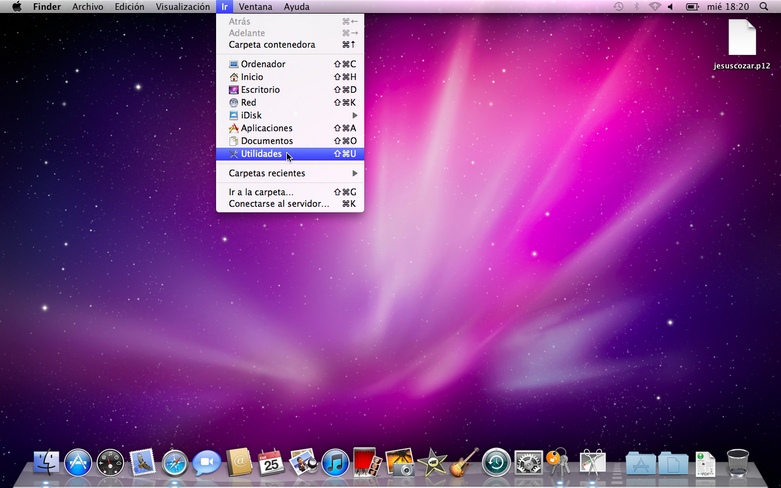Launch Photo Booth red curtain icon
The height and width of the screenshot is (488, 781).
[x=367, y=463]
